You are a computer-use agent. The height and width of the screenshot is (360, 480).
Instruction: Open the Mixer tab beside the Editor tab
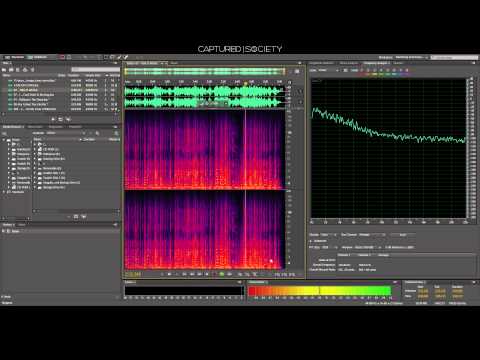174,63
